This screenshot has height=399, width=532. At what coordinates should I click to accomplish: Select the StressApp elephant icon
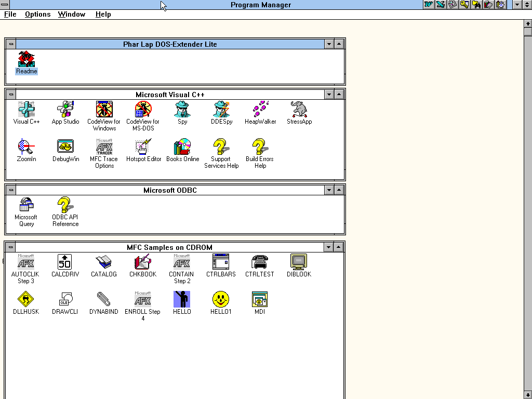[299, 109]
